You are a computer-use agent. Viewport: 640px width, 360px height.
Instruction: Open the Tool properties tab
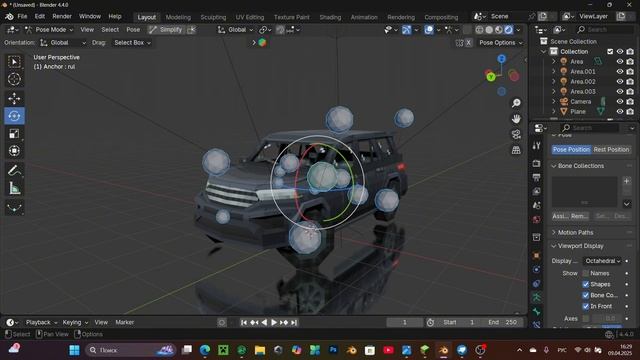[537, 146]
